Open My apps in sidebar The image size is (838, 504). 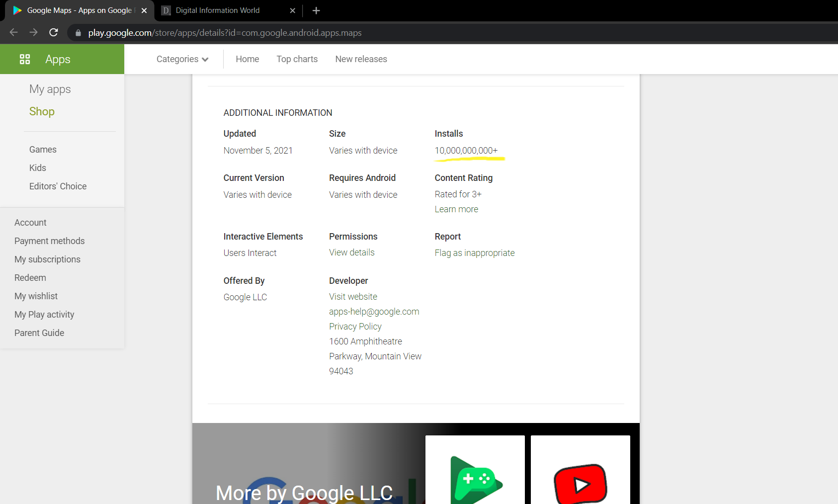click(x=50, y=89)
